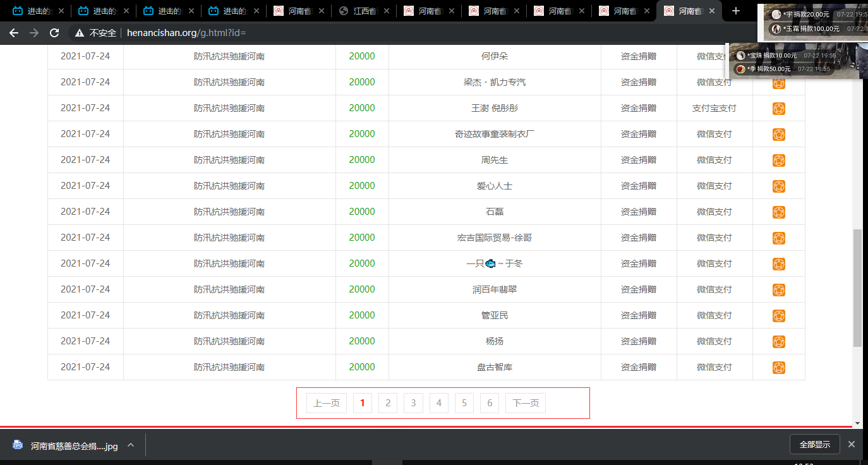Click 支付宝支付 payment method cell

(714, 108)
